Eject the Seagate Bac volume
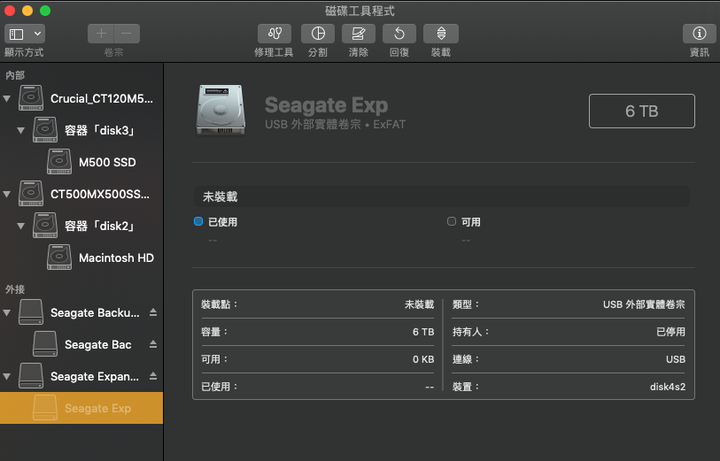 (x=153, y=344)
